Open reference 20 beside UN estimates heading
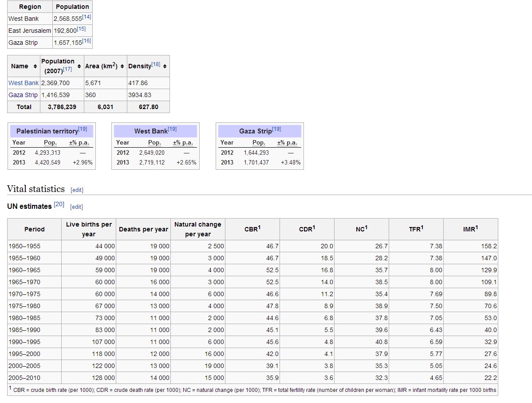The image size is (532, 403). [x=59, y=204]
